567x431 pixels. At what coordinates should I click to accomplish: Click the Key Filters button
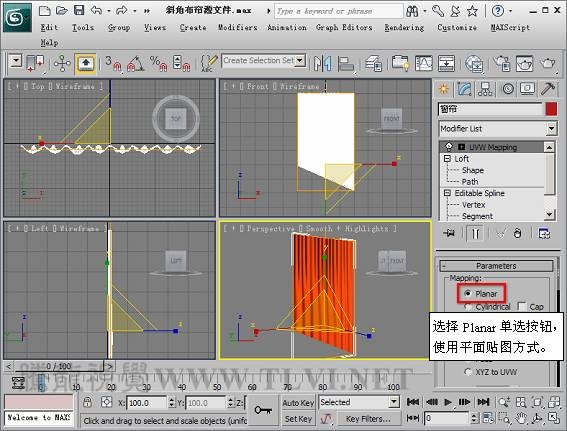click(x=368, y=419)
